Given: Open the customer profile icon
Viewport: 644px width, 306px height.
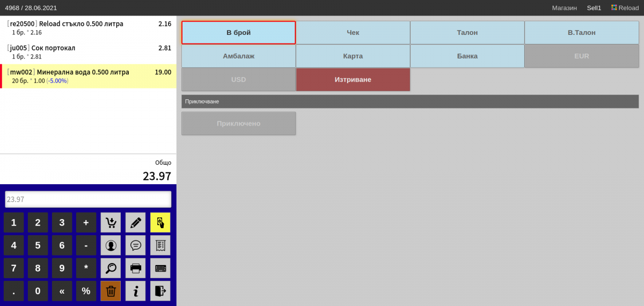Looking at the screenshot, I should click(111, 245).
